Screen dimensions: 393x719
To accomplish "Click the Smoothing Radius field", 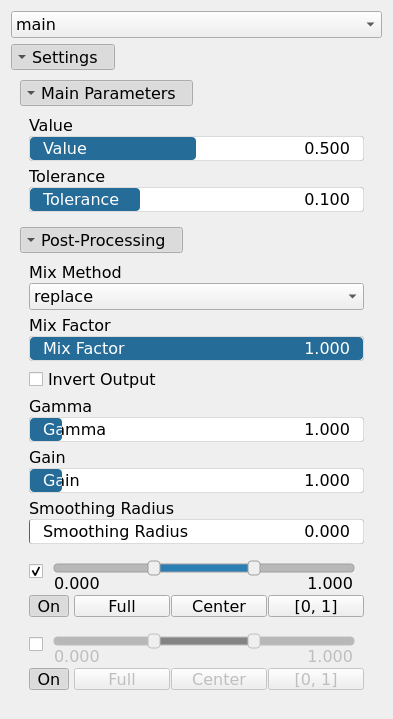I will [x=196, y=531].
